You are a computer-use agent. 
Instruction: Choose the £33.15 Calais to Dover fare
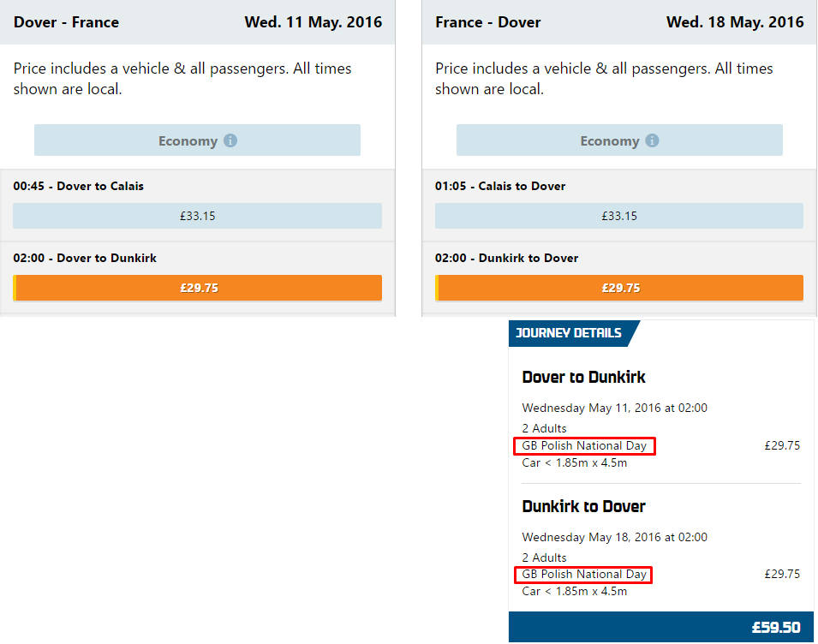point(619,216)
